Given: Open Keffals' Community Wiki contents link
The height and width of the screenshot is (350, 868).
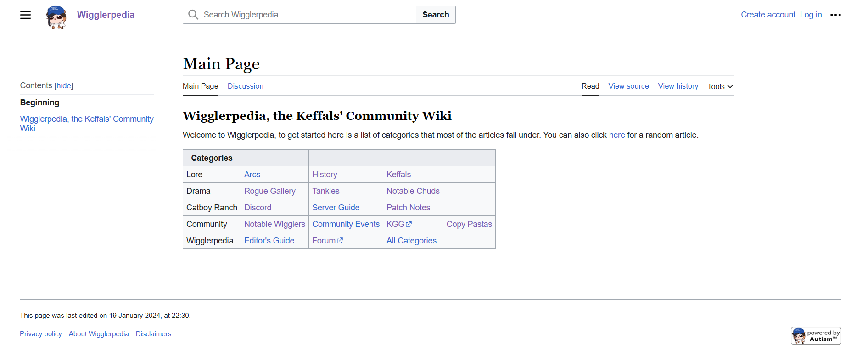Looking at the screenshot, I should pos(87,124).
